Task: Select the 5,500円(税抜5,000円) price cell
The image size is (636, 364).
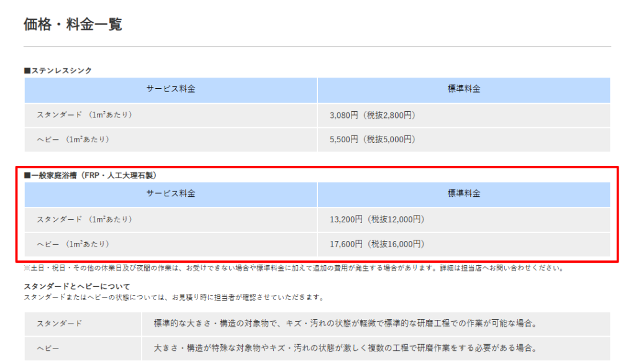Action: 463,140
